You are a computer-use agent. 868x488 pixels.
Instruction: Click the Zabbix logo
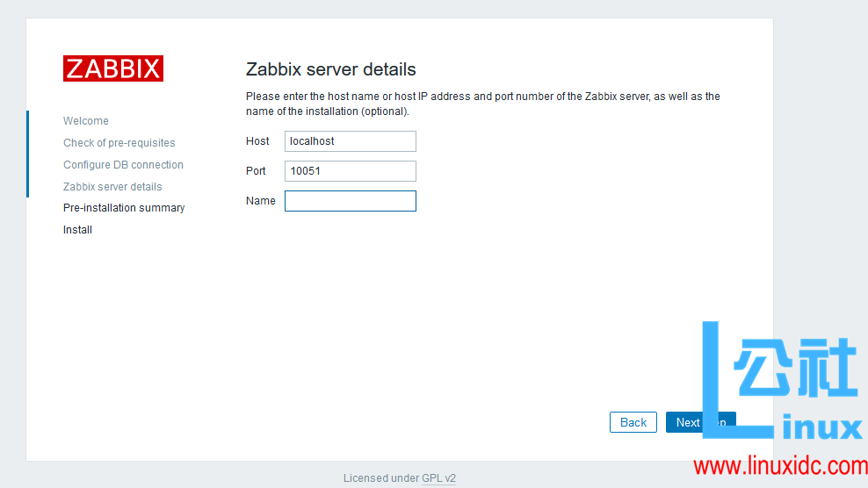[113, 68]
